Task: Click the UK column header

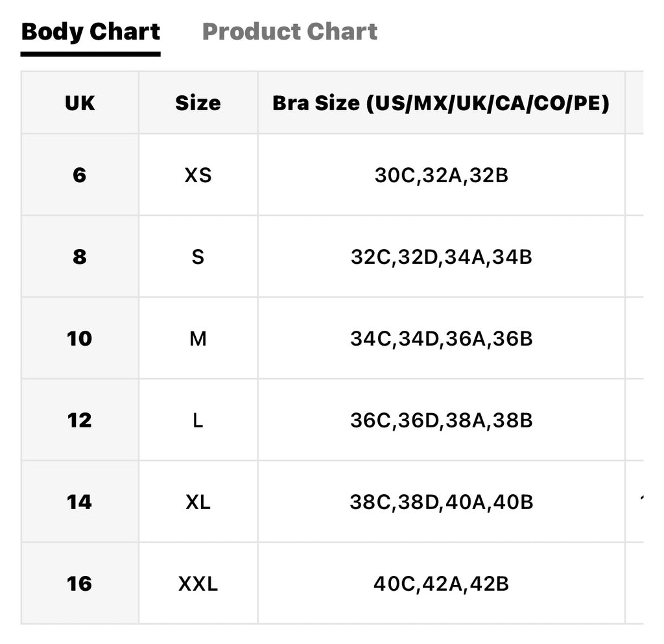Action: pos(80,103)
